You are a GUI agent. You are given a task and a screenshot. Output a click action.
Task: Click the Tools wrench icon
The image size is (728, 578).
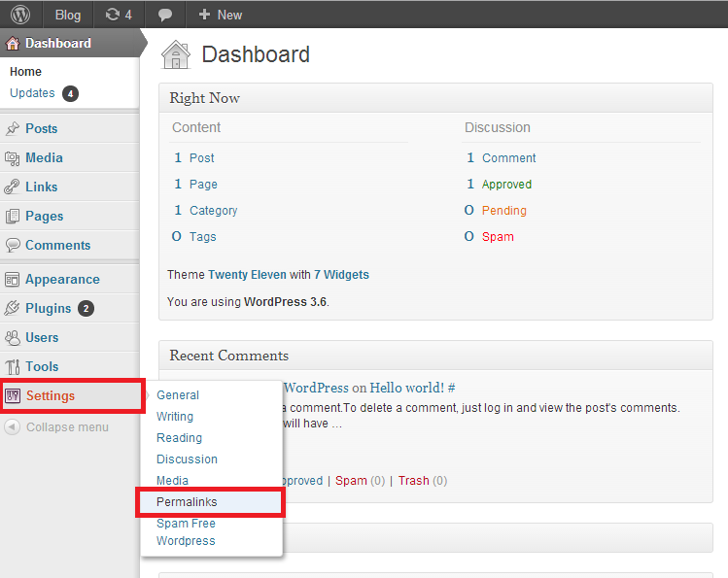click(x=13, y=367)
